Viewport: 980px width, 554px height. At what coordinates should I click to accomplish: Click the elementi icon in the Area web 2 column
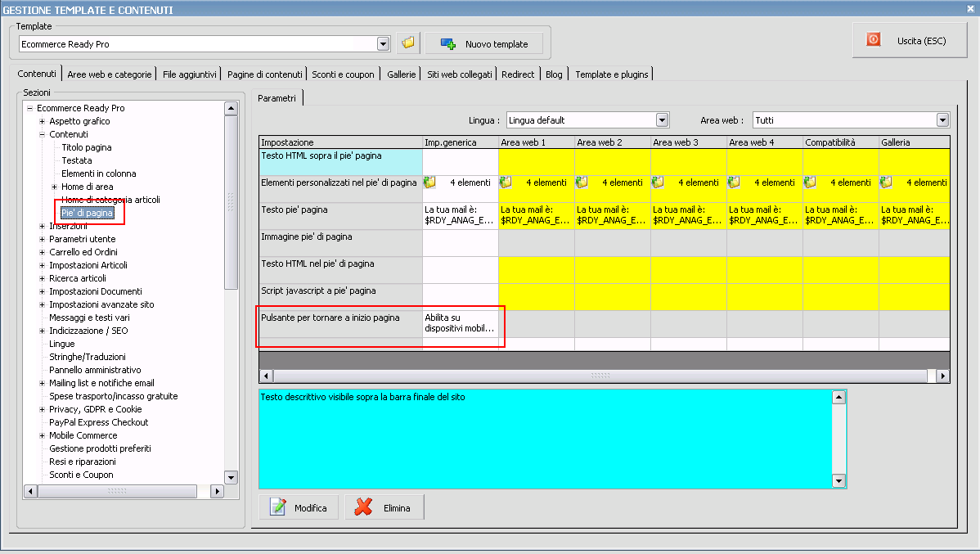pyautogui.click(x=582, y=182)
